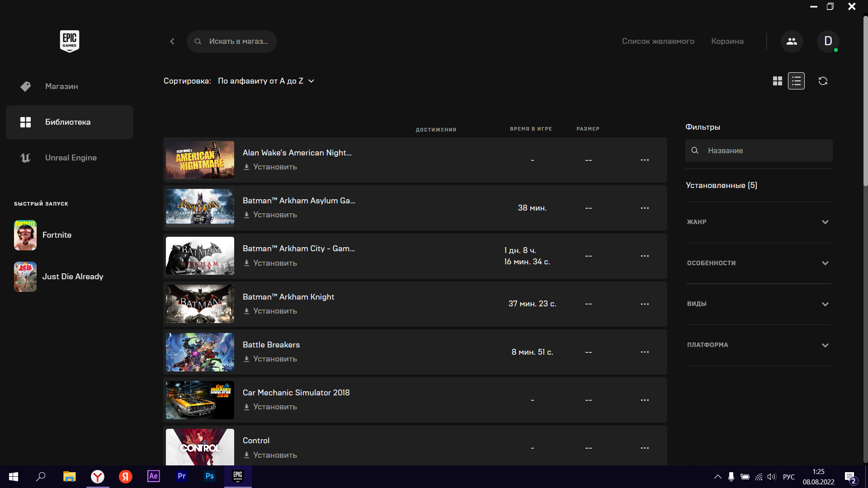
Task: Open the Wishlist link
Action: click(x=658, y=41)
